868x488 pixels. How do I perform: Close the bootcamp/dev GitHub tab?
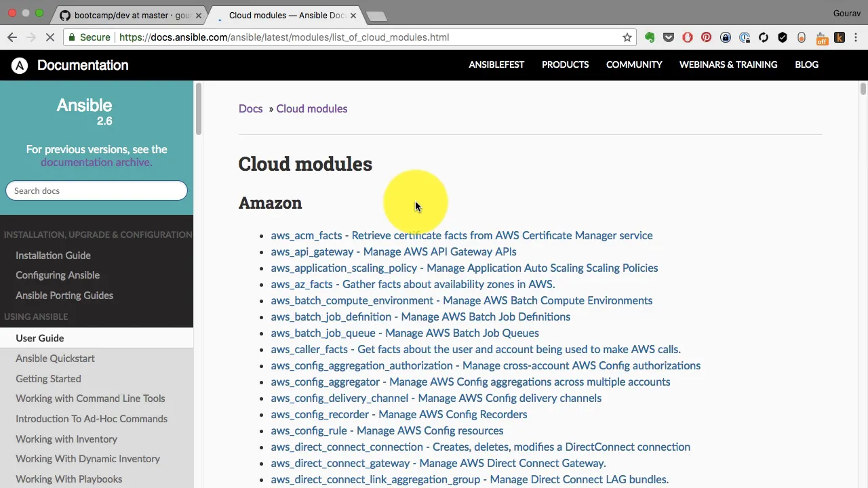click(x=198, y=15)
